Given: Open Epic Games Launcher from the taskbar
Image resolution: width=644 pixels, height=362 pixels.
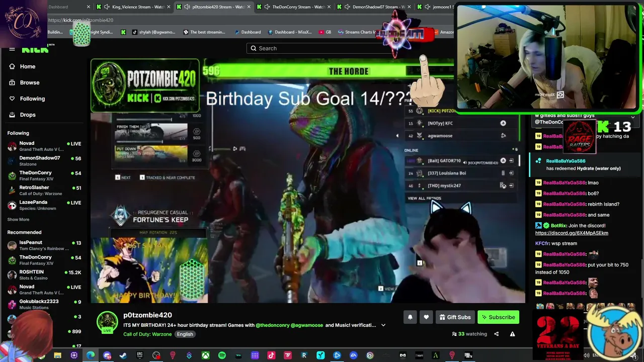Looking at the screenshot, I should click(140, 355).
